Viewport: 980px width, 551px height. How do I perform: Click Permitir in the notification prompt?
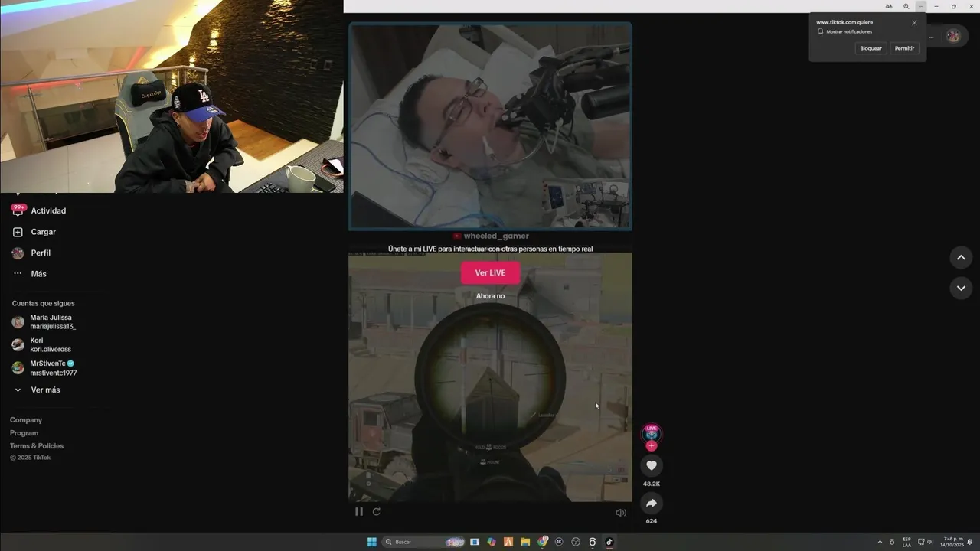[904, 48]
